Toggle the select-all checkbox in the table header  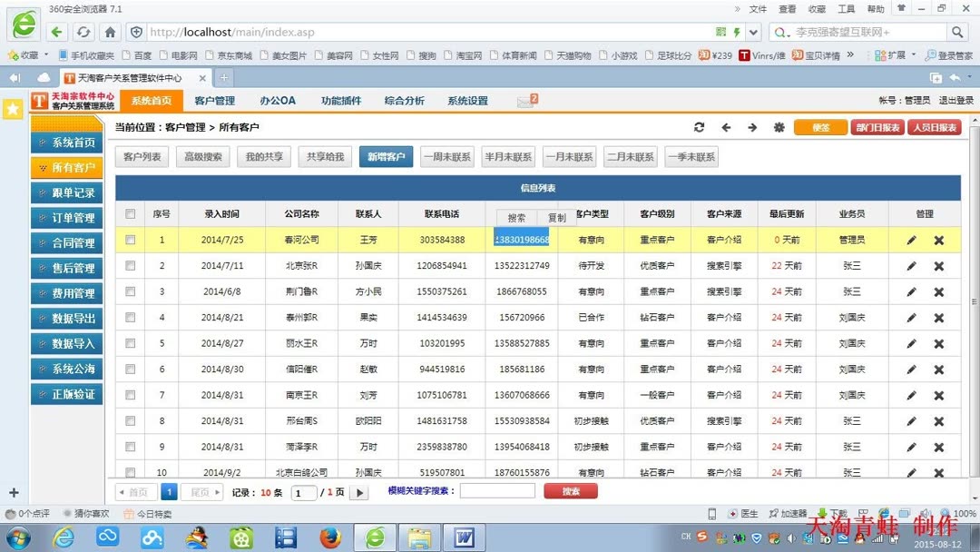tap(130, 213)
